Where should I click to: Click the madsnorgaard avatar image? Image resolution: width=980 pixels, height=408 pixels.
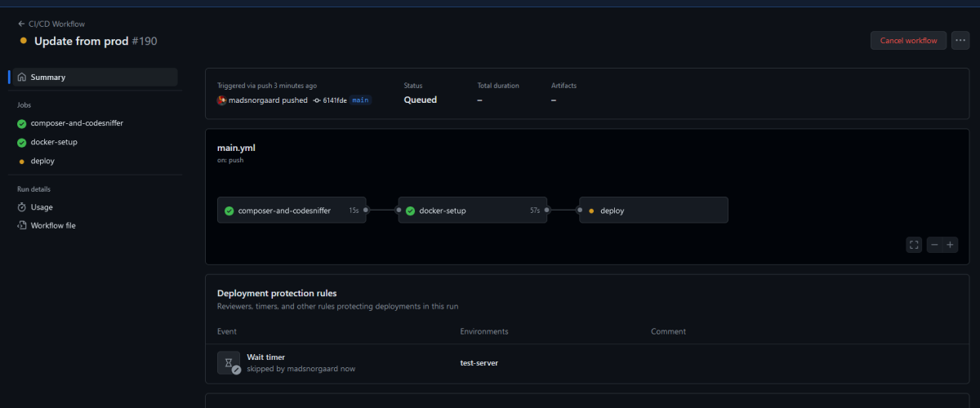point(221,100)
